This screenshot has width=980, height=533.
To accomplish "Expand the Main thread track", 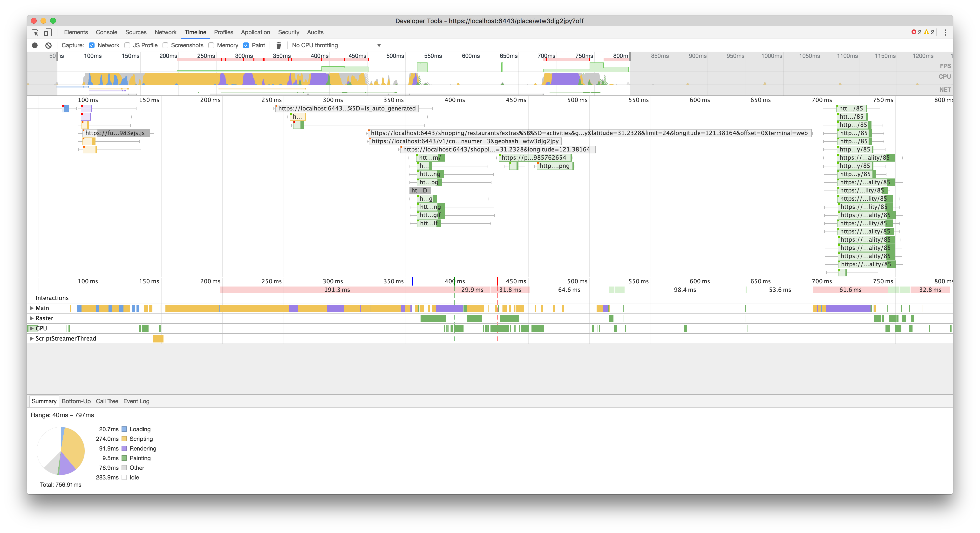I will pos(32,308).
